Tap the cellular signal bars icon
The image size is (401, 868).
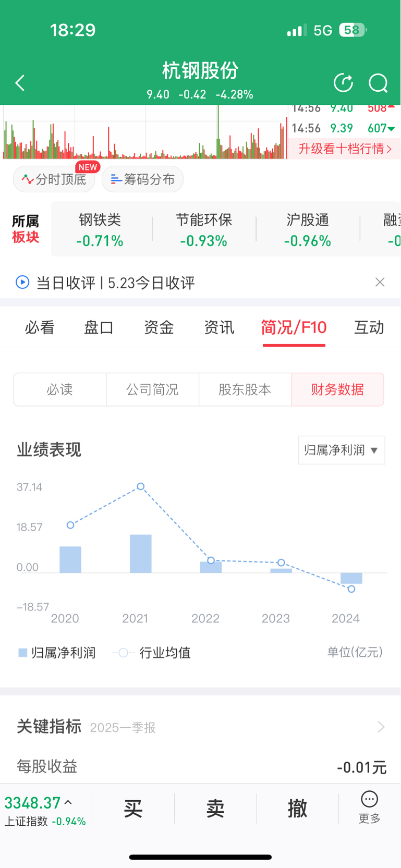297,30
